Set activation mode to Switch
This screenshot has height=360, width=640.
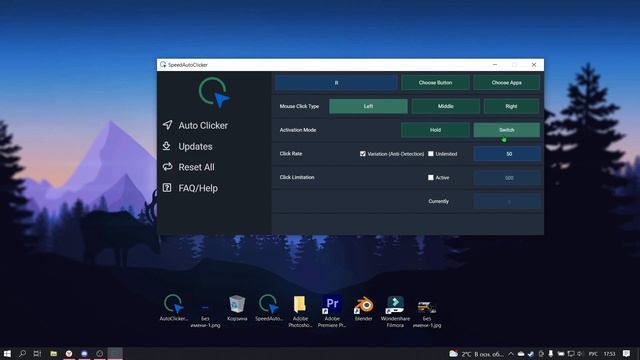click(x=507, y=130)
